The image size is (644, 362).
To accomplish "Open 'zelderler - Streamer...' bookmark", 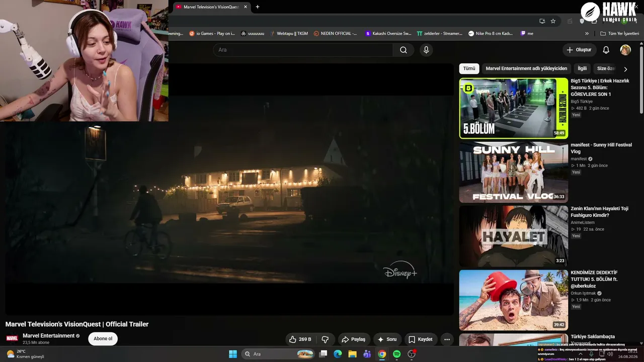I will coord(440,34).
